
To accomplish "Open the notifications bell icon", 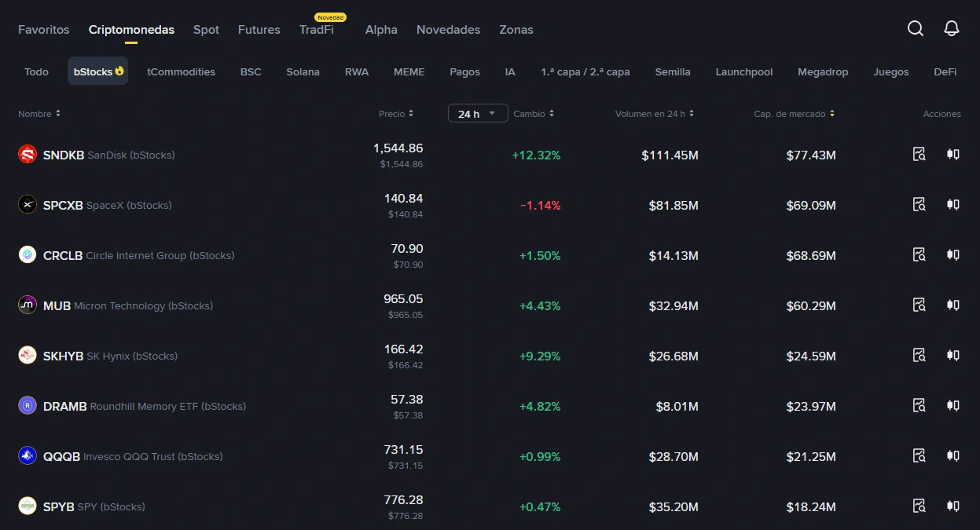I will point(952,29).
